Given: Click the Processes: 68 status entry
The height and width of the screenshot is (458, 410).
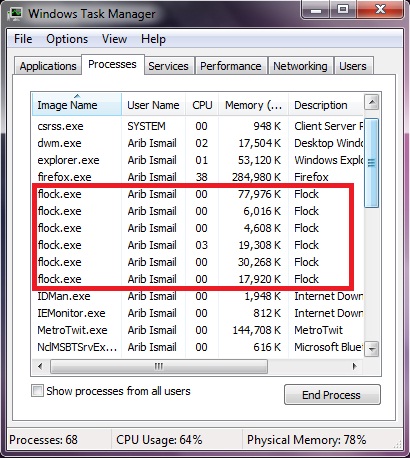Looking at the screenshot, I should coord(43,440).
